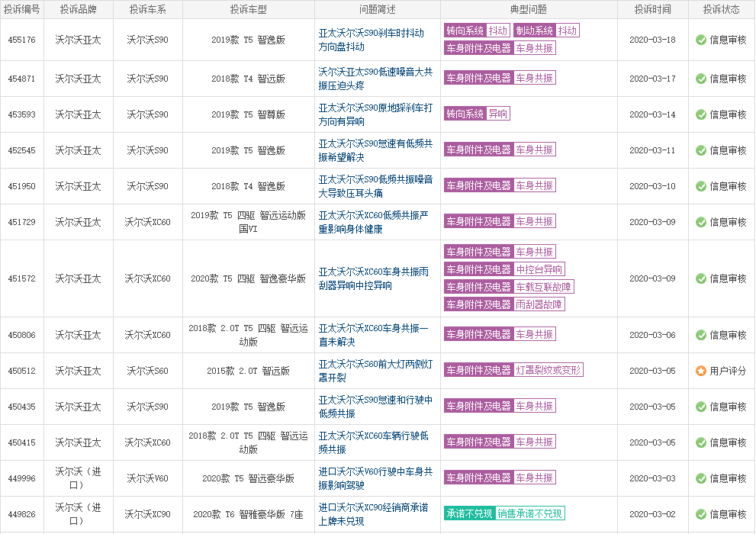The image size is (756, 534).
Task: Click 投诉状态 column header
Action: click(721, 10)
